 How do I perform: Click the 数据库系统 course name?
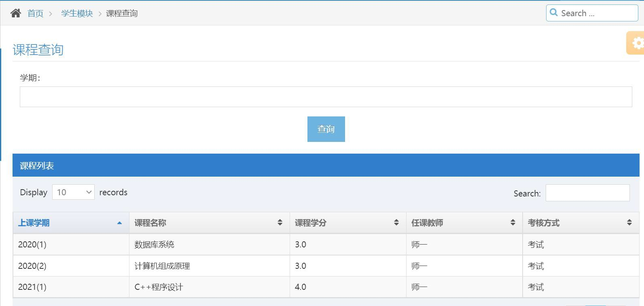pyautogui.click(x=154, y=245)
